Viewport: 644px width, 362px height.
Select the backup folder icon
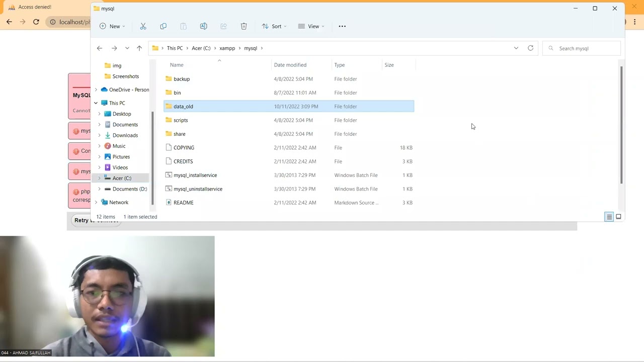point(169,79)
